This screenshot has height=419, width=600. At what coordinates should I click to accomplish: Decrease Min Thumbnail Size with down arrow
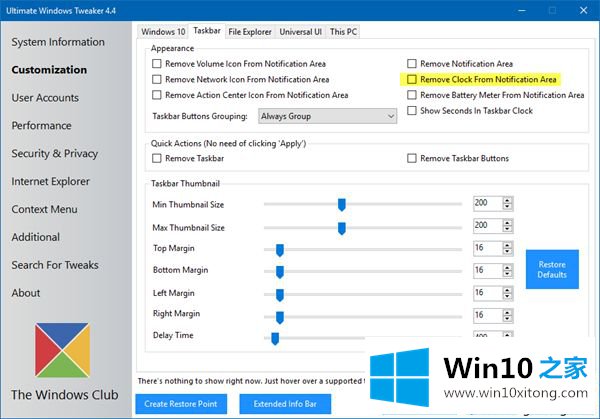(x=507, y=207)
